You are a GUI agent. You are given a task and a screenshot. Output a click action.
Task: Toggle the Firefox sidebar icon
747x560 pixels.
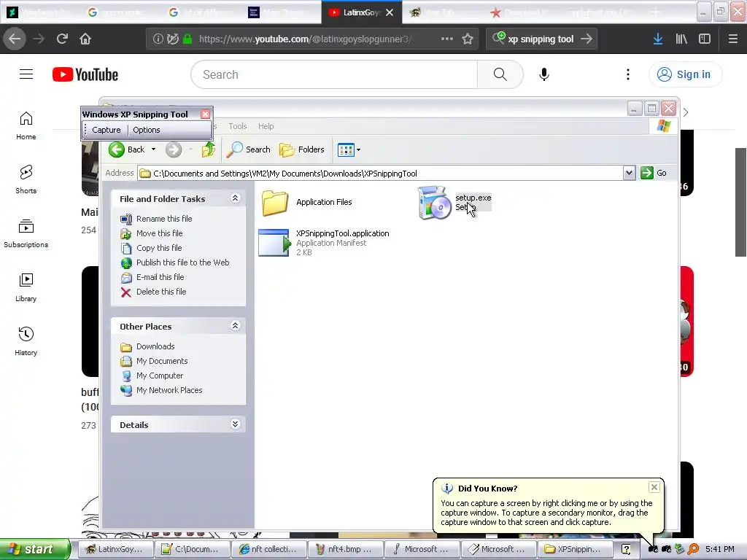tap(705, 39)
